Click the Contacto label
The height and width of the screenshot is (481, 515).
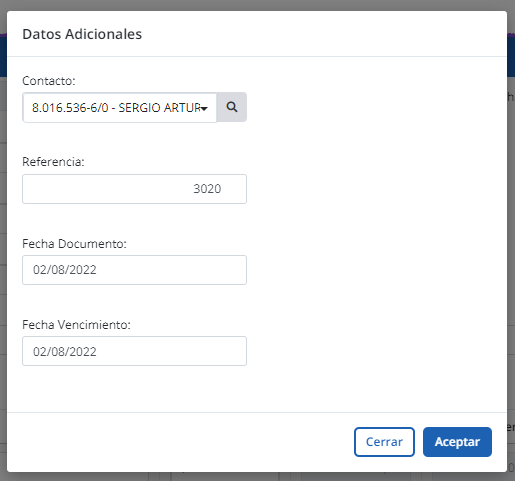(x=49, y=81)
